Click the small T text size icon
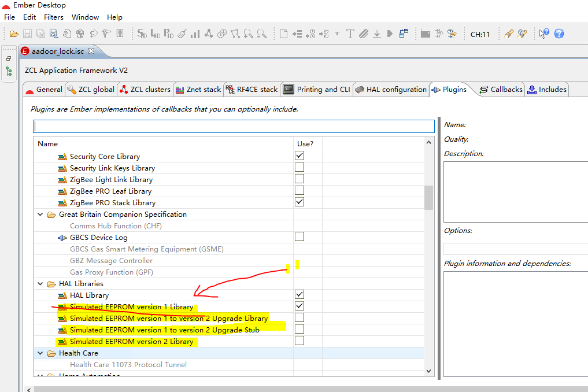 pos(337,34)
